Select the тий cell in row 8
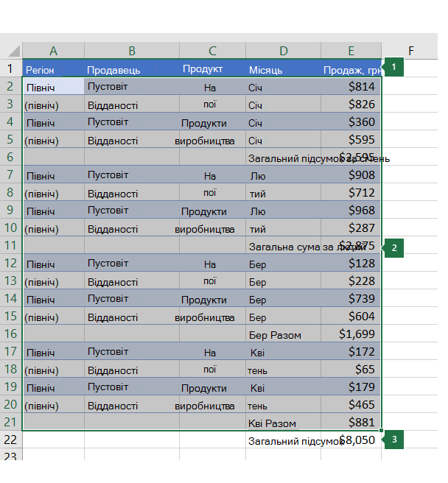This screenshot has width=448, height=483. point(284,192)
